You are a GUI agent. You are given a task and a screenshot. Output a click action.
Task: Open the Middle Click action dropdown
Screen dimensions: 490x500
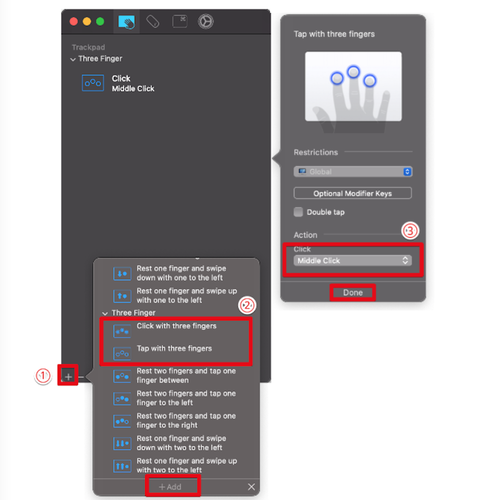click(353, 261)
